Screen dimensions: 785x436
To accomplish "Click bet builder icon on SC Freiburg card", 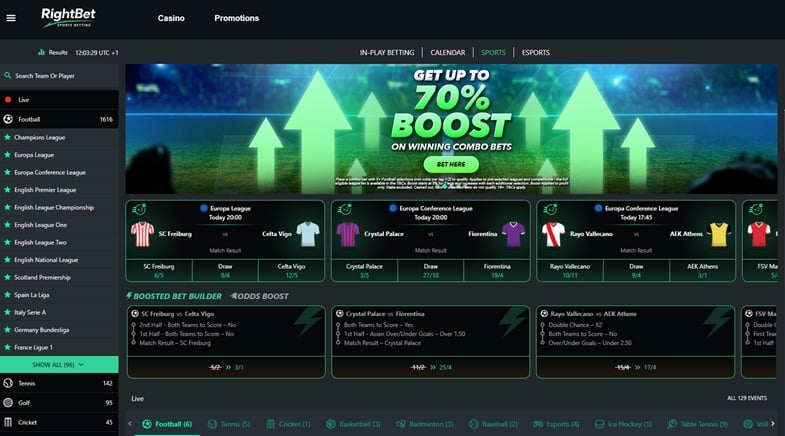I will pyautogui.click(x=139, y=209).
